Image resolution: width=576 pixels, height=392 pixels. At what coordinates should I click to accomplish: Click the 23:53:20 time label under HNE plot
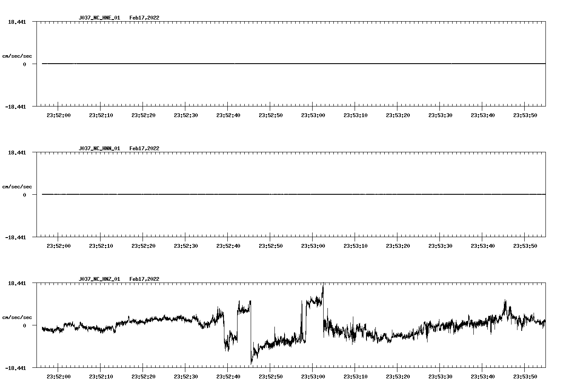tap(398, 115)
